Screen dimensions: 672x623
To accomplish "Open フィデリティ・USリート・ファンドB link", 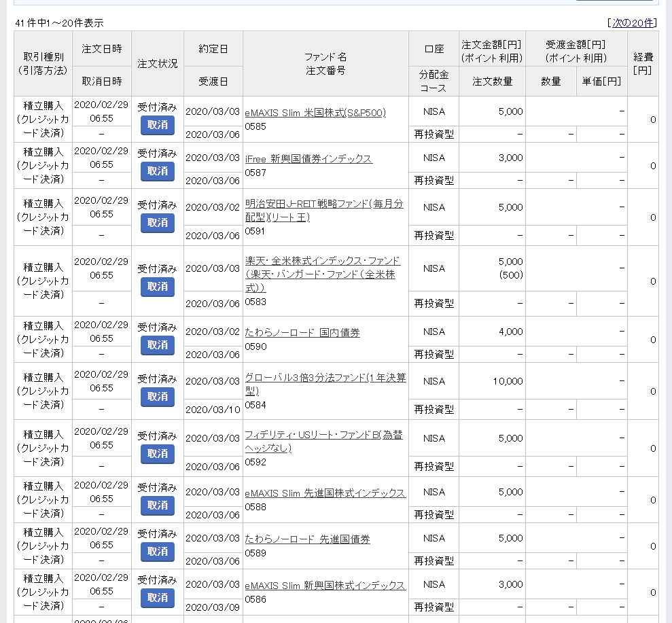I will click(323, 442).
